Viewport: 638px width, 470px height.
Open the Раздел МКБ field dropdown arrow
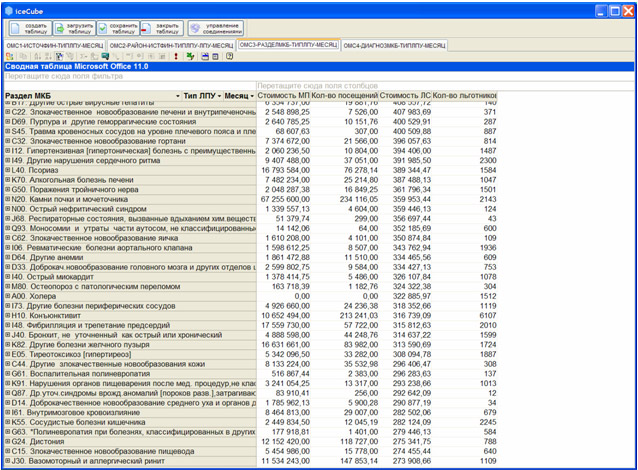pos(177,96)
